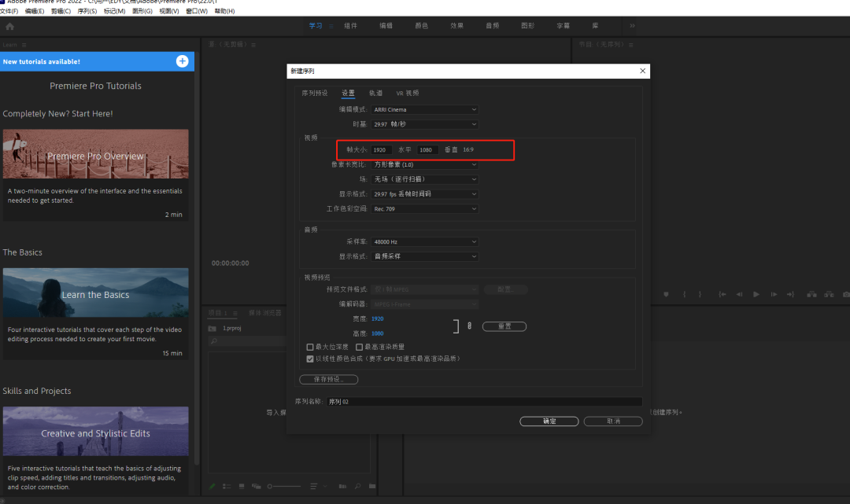Click the 重置 button
The image size is (850, 504).
504,326
